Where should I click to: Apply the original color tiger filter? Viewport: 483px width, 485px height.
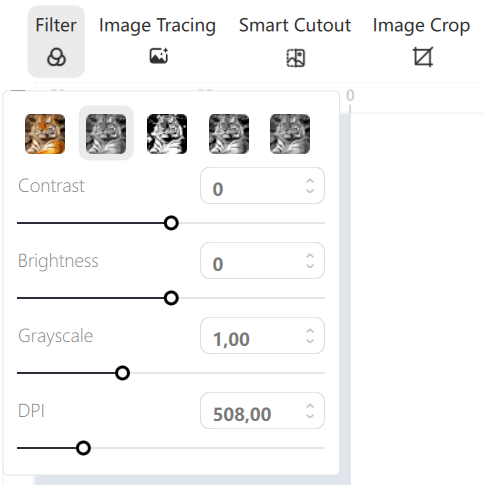tap(45, 134)
